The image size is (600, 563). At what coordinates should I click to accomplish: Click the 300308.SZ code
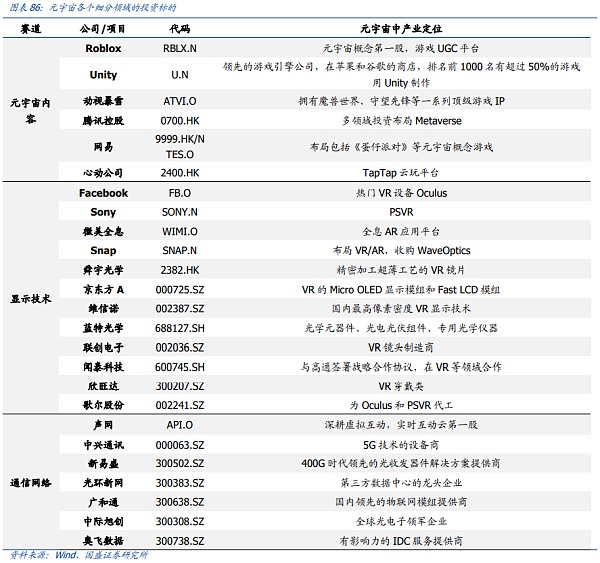[180, 522]
